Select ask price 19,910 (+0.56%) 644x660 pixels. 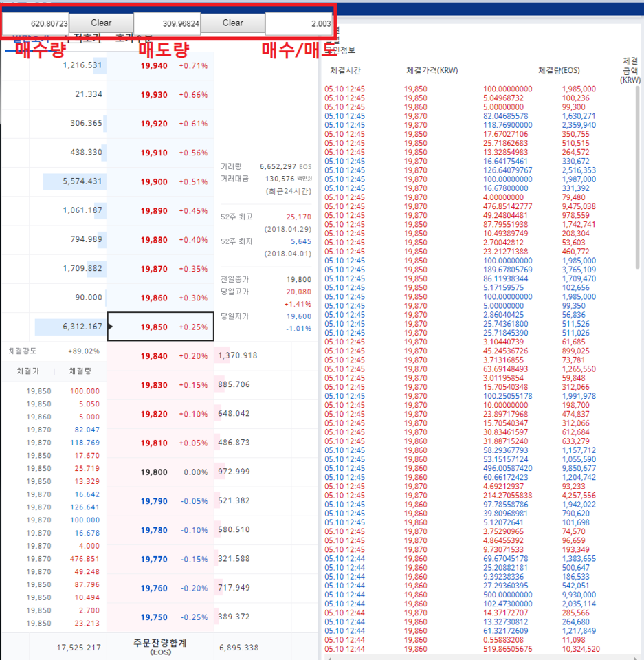tap(161, 153)
